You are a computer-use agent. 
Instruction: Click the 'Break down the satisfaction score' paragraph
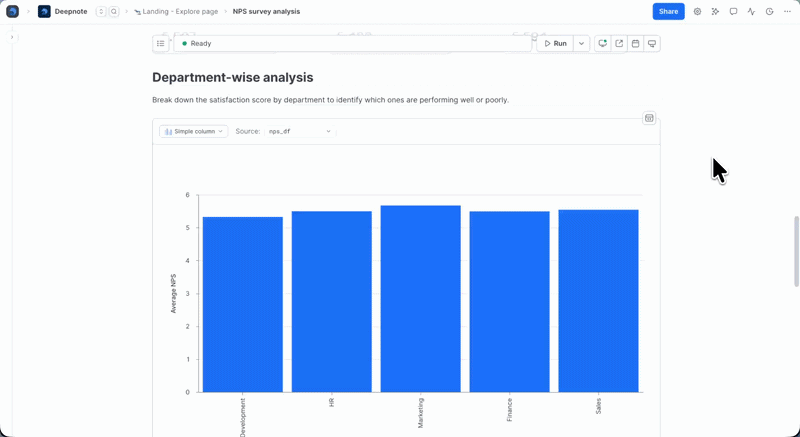click(x=330, y=100)
